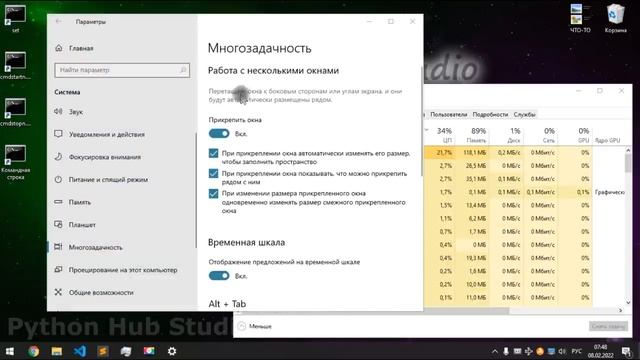Select the 0,1 Мбит/с network cell
Viewport: 640px width, 360px height.
tap(540, 192)
